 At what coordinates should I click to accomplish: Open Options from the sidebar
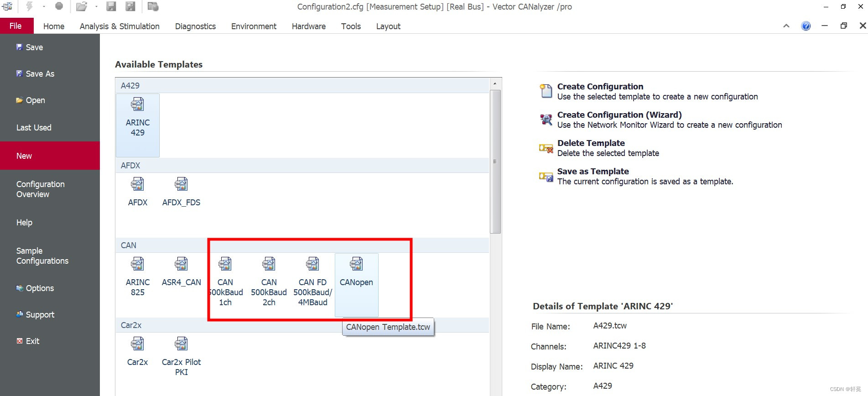click(35, 288)
